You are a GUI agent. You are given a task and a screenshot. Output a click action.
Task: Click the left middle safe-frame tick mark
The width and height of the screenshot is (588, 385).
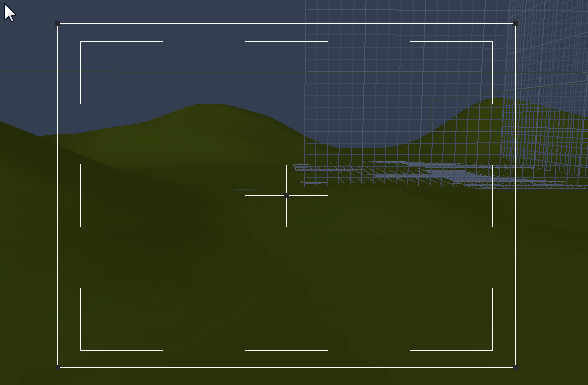(81, 195)
